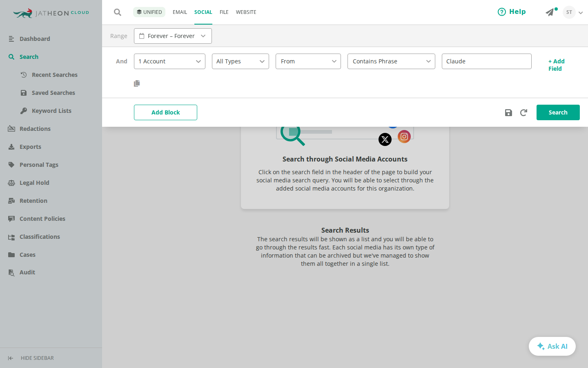
Task: Expand the All Types dropdown
Action: pyautogui.click(x=241, y=61)
